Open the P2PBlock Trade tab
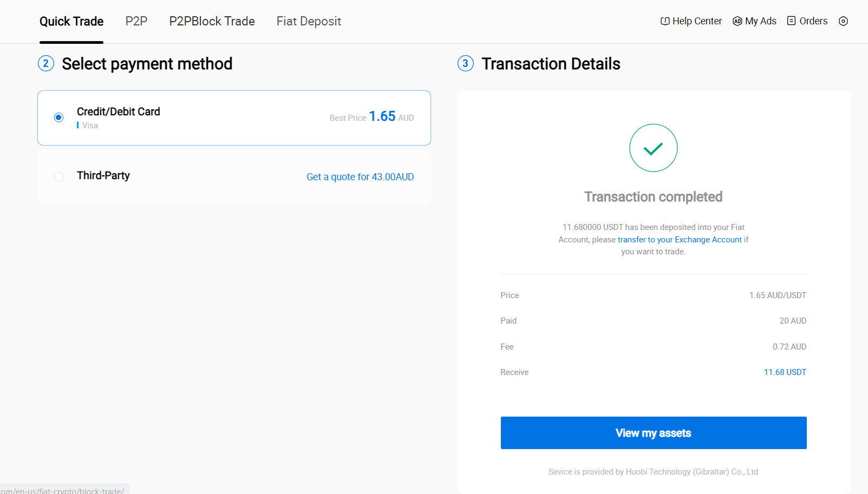 (x=212, y=22)
